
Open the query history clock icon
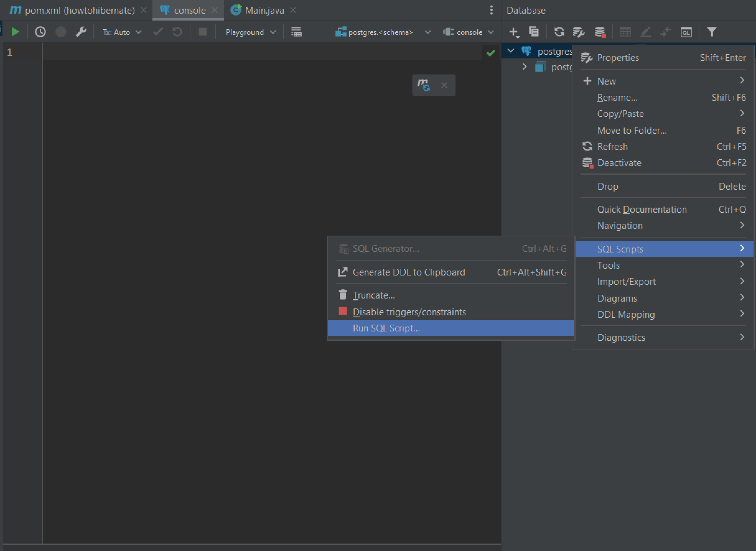click(x=40, y=32)
